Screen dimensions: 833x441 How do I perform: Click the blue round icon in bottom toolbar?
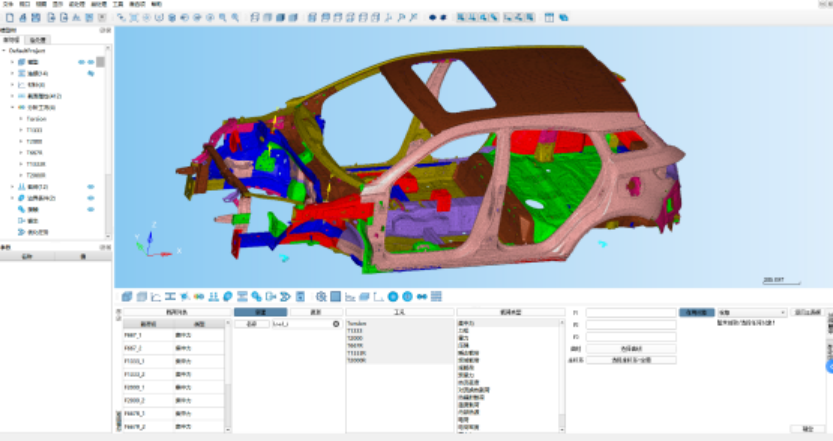point(393,296)
